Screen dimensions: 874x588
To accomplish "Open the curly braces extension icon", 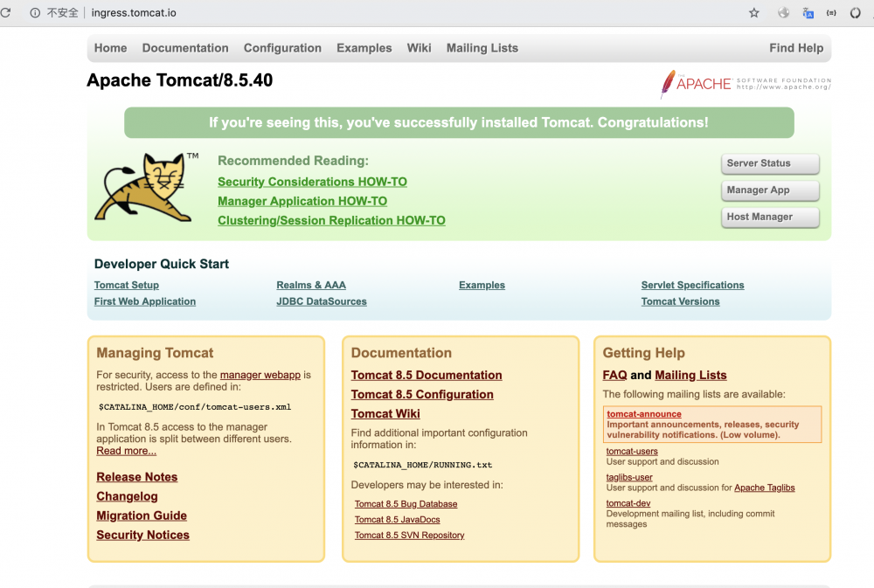I will click(831, 13).
